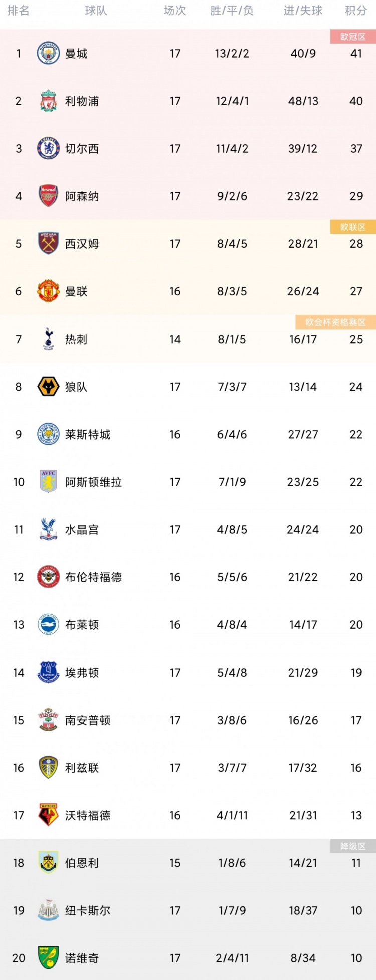The height and width of the screenshot is (980, 376).
Task: Click the Arsenal crest icon
Action: tap(48, 196)
